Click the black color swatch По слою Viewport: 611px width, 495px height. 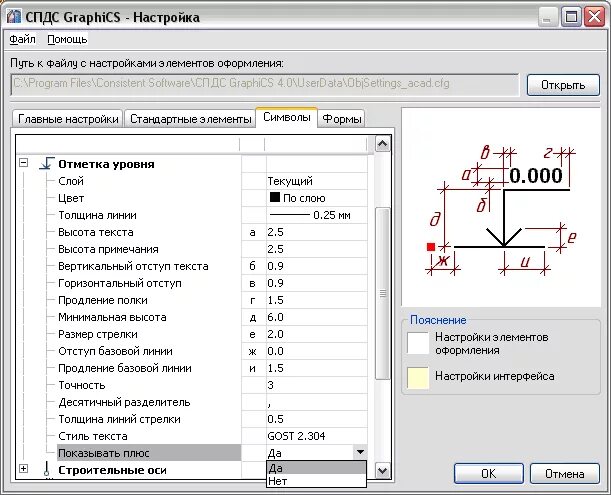[x=275, y=197]
